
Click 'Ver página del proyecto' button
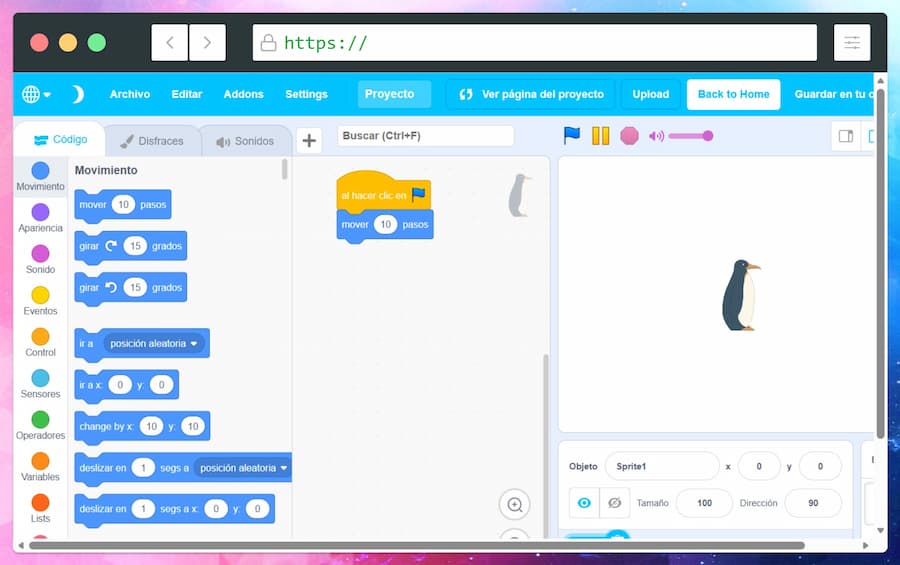[x=531, y=94]
